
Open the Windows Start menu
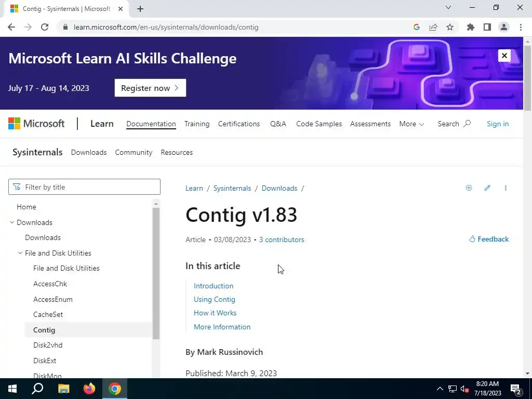click(x=12, y=389)
